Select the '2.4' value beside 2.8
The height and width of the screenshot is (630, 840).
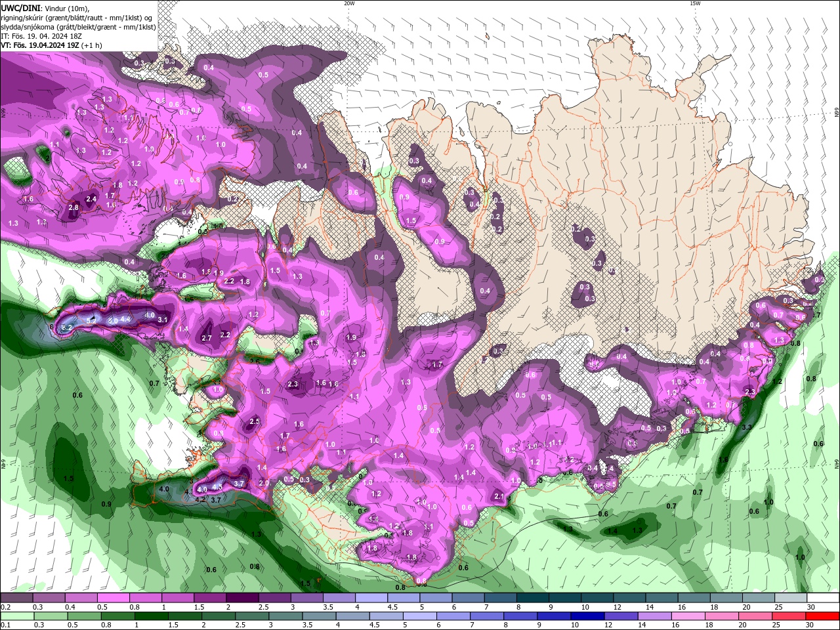pyautogui.click(x=91, y=199)
